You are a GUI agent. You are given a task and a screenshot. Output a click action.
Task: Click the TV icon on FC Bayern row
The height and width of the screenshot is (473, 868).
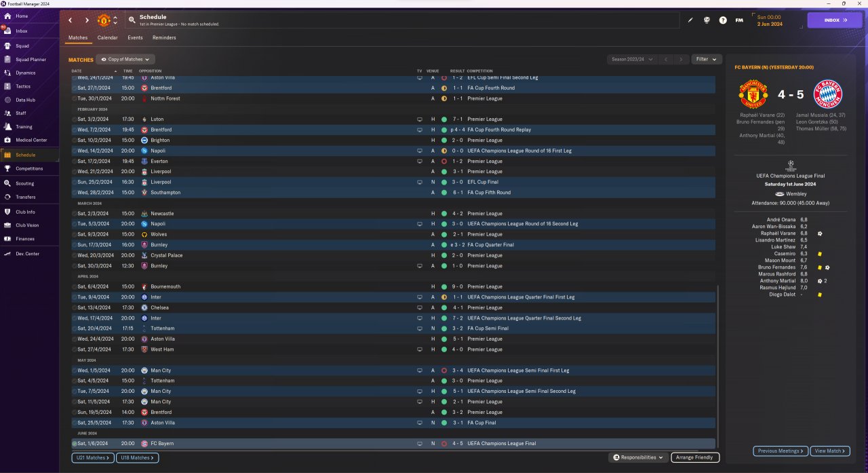point(420,444)
